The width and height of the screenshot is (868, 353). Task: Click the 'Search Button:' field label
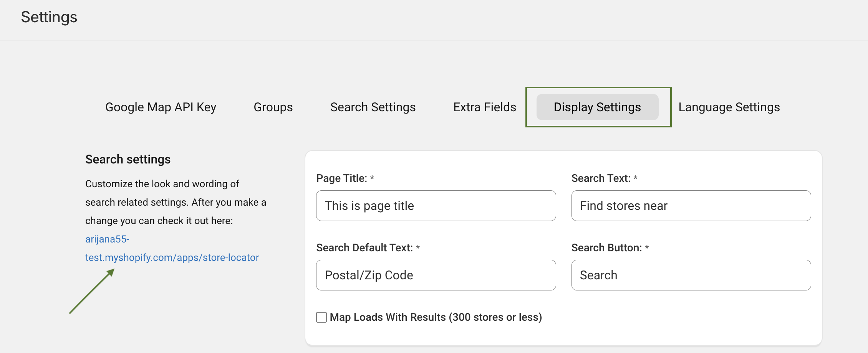coord(606,248)
